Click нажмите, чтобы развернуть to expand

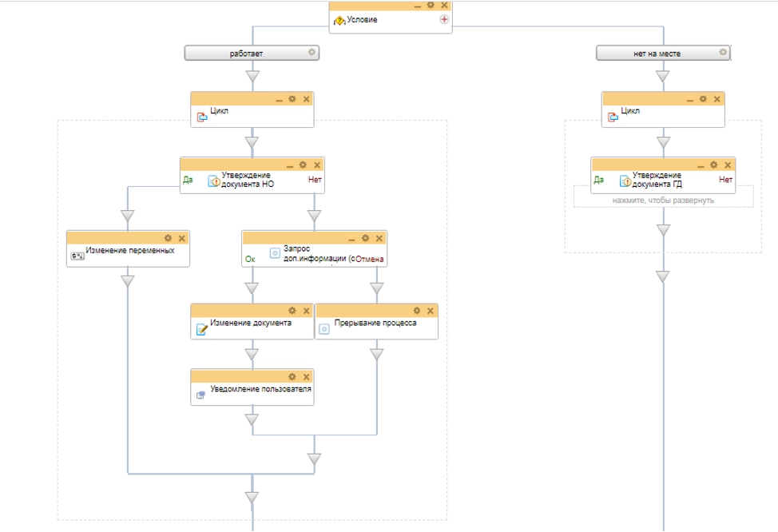click(663, 200)
